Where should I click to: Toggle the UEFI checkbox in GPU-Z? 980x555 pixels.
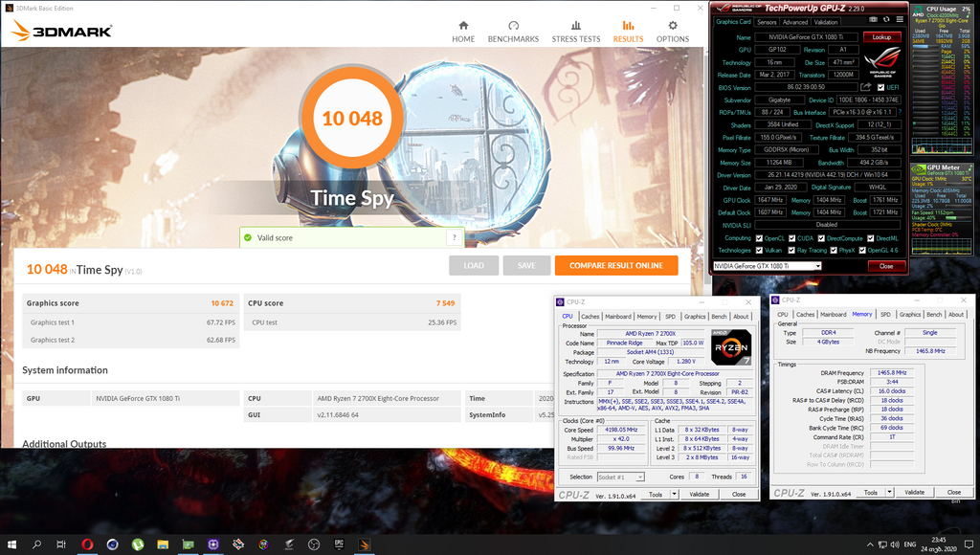click(x=880, y=87)
